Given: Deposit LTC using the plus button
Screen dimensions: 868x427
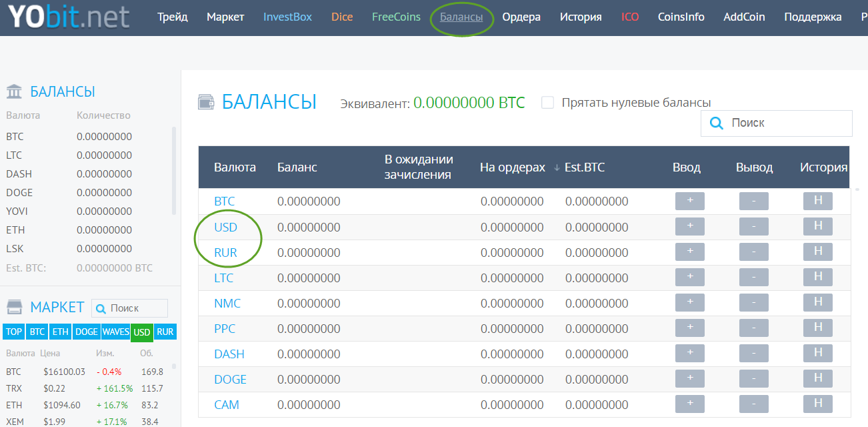Looking at the screenshot, I should [x=690, y=277].
